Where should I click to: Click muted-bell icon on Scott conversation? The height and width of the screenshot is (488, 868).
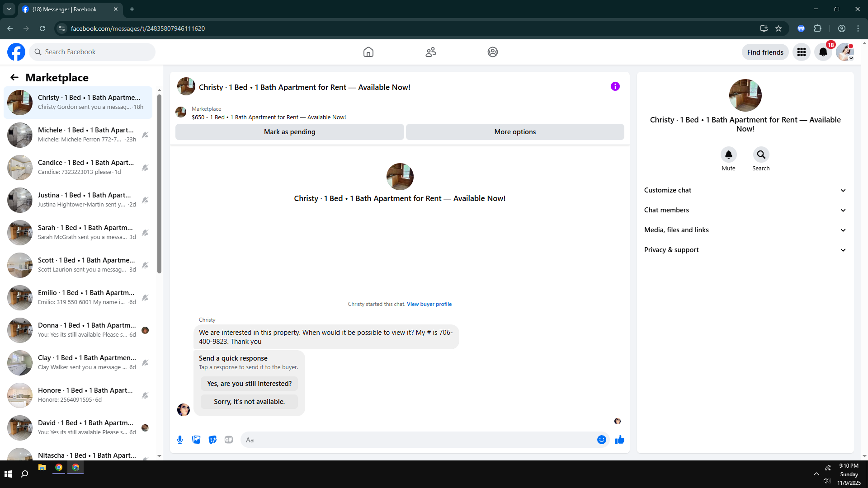pyautogui.click(x=145, y=265)
